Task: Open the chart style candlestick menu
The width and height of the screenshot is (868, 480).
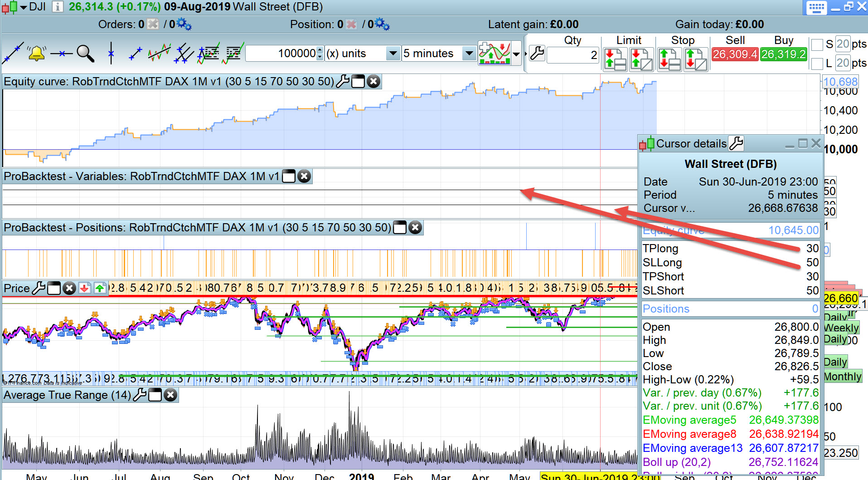Action: click(15, 7)
